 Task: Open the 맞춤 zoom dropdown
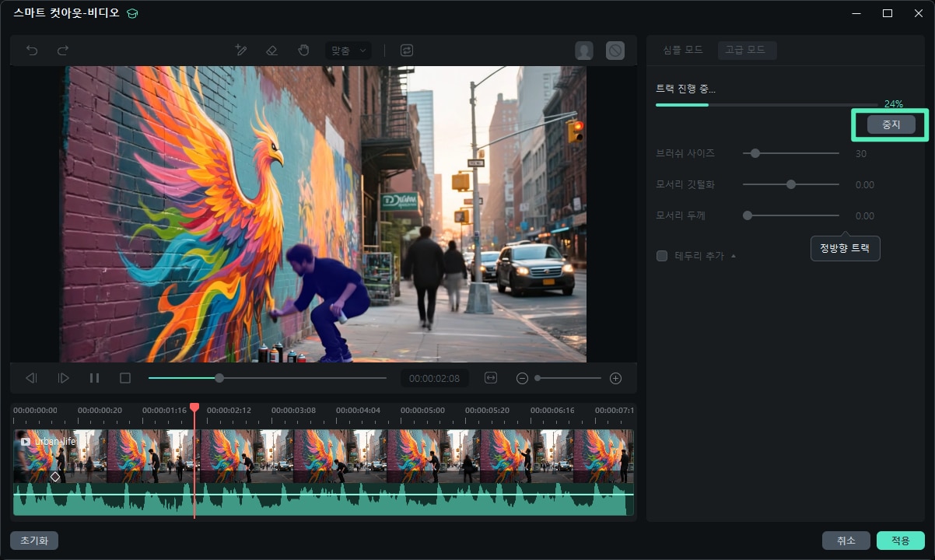click(348, 51)
